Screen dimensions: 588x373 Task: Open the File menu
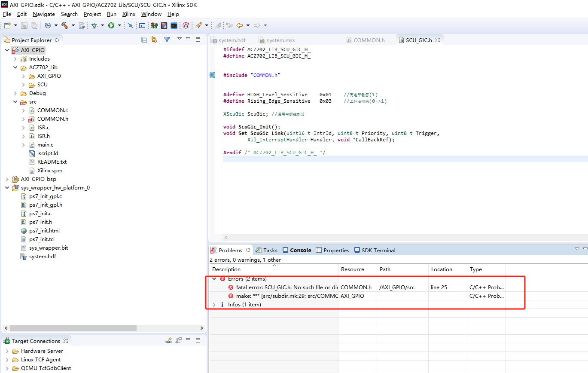7,14
